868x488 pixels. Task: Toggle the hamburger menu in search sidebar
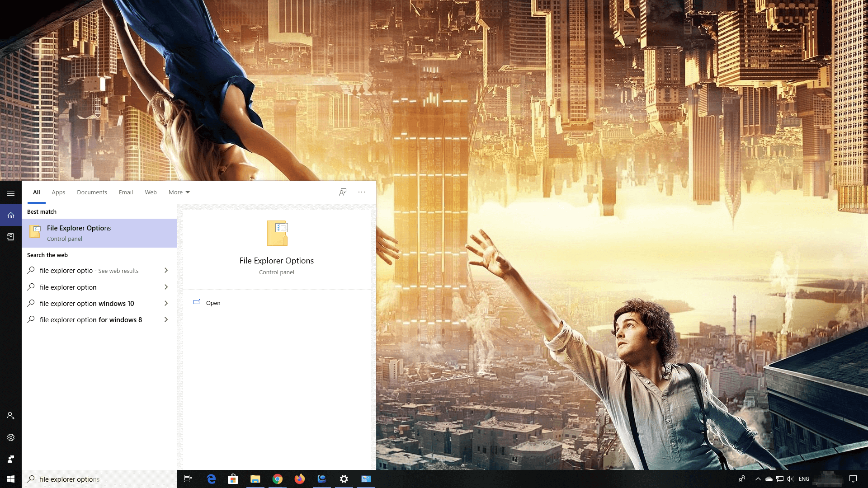click(10, 193)
